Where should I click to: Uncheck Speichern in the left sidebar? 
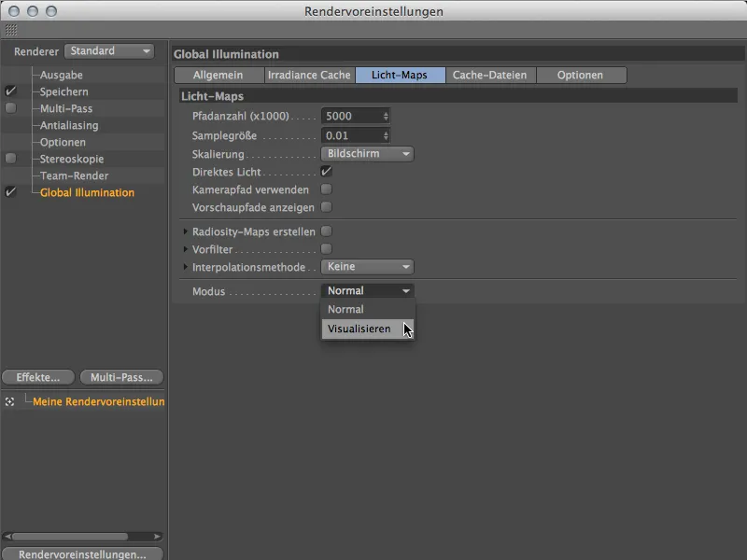pos(8,91)
